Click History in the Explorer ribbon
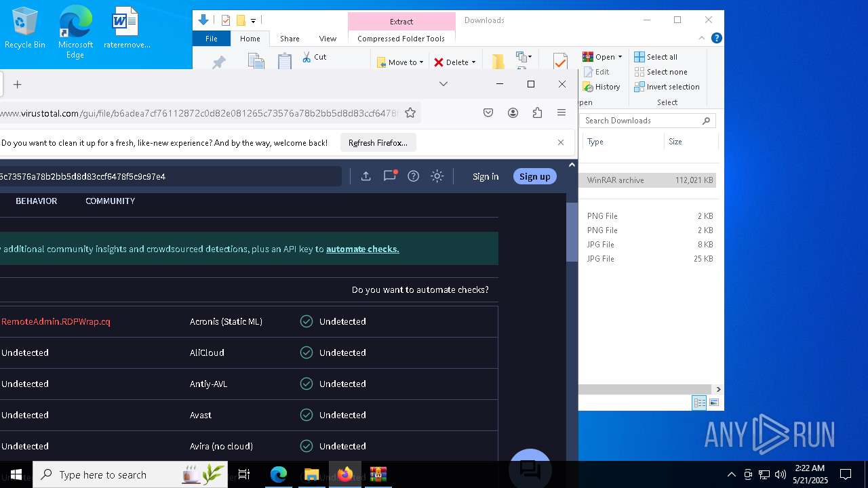The height and width of the screenshot is (488, 868). point(601,87)
